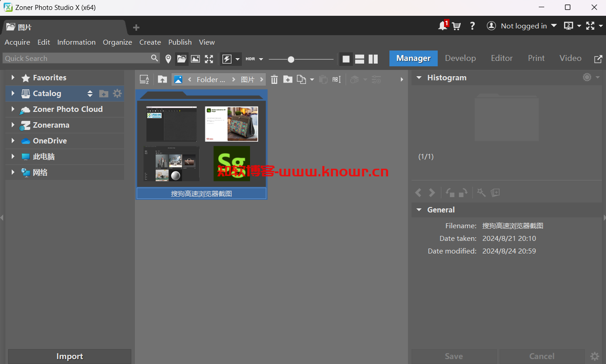Click the magnifier in Quick Search
This screenshot has height=364, width=606.
click(155, 58)
